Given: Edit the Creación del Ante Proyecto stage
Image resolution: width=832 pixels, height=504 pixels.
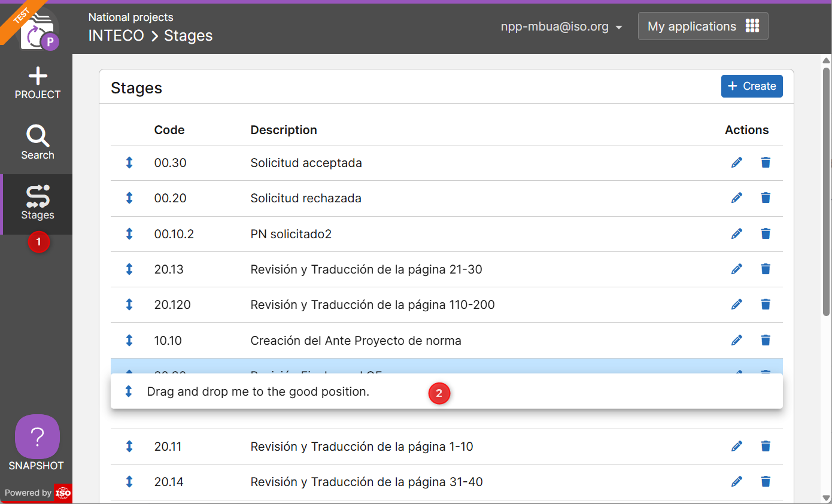Looking at the screenshot, I should [737, 340].
